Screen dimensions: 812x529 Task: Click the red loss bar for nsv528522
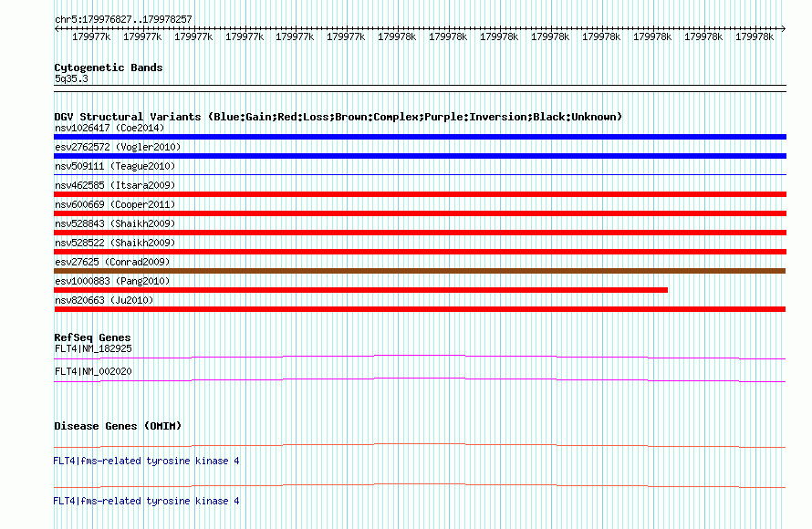click(420, 252)
